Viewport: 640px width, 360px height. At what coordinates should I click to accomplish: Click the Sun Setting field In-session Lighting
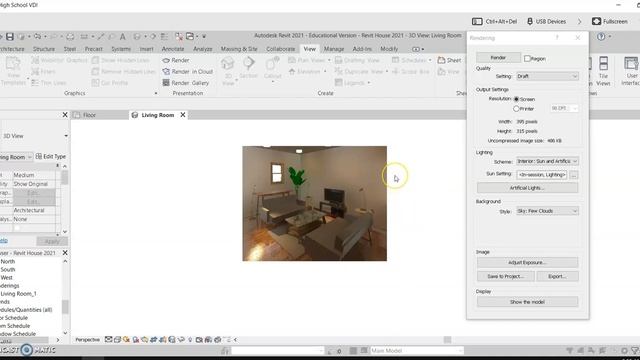(x=542, y=175)
